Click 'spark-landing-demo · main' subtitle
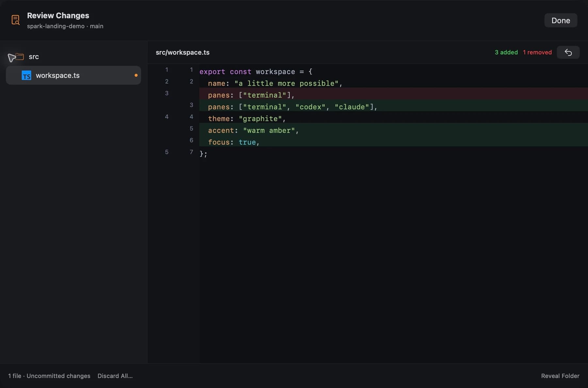This screenshot has width=588, height=388. pos(65,26)
